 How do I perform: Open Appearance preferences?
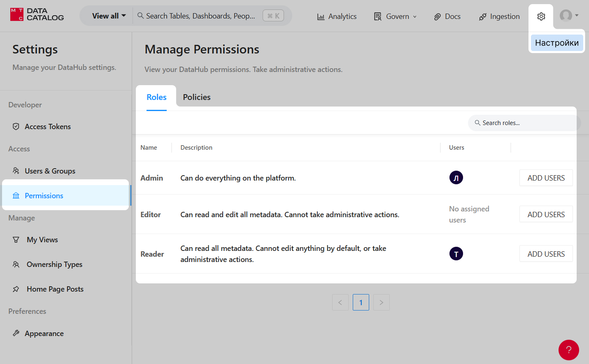pyautogui.click(x=44, y=334)
